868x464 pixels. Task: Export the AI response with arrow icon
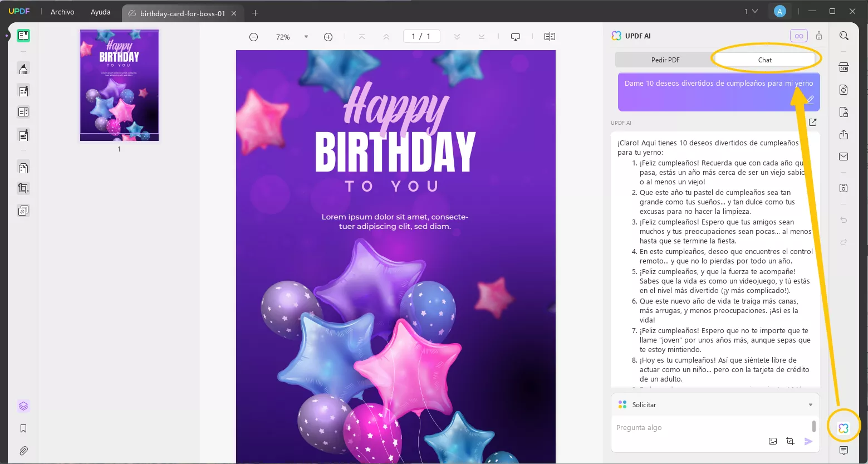pyautogui.click(x=813, y=123)
